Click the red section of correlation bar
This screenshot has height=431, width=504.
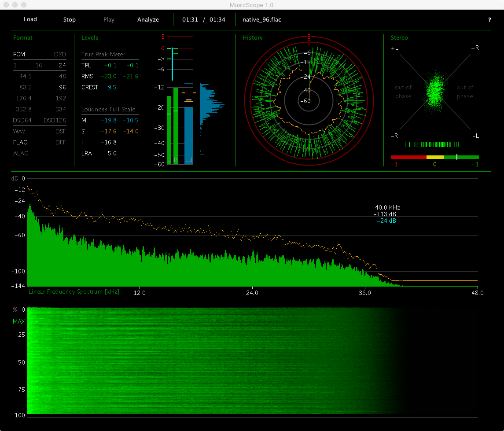[408, 157]
